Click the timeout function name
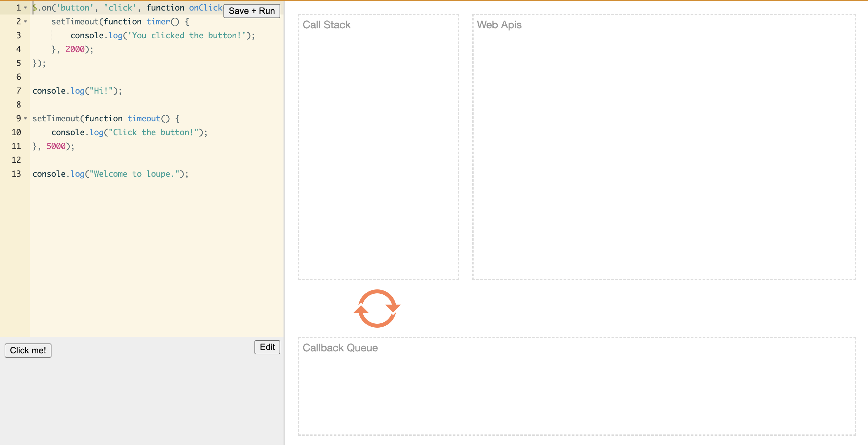Image resolution: width=868 pixels, height=445 pixels. click(x=144, y=118)
